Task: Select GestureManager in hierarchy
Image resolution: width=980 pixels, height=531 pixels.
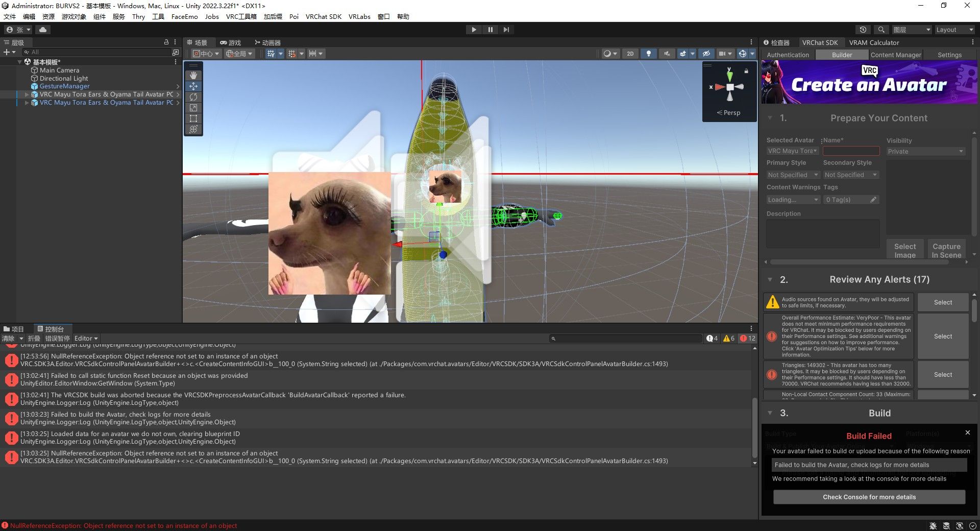Action: (x=64, y=86)
